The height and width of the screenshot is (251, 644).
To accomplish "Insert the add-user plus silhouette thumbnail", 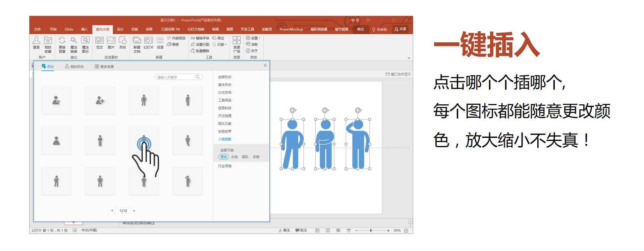I will pos(100,100).
